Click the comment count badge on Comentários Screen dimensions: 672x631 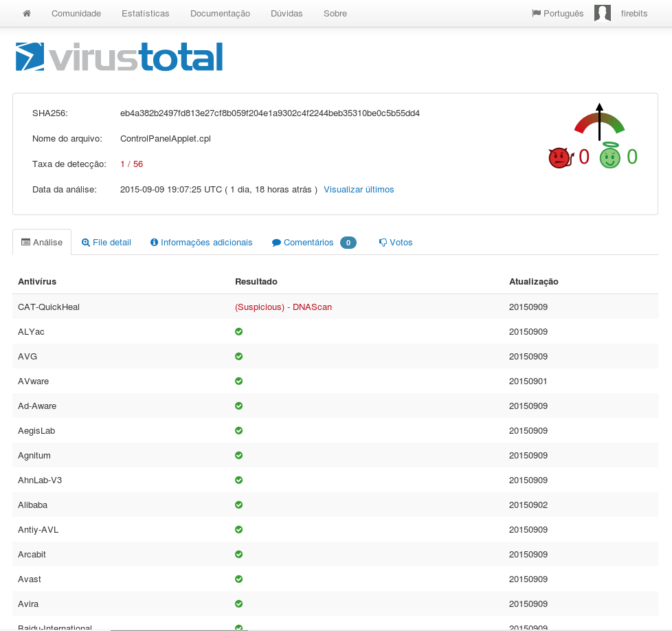pos(348,242)
